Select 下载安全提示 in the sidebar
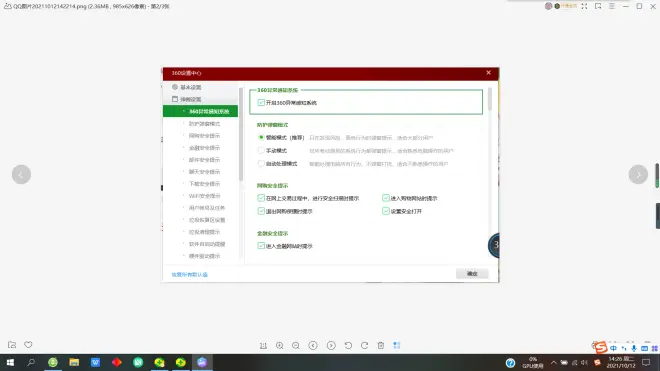The width and height of the screenshot is (660, 371). 204,184
